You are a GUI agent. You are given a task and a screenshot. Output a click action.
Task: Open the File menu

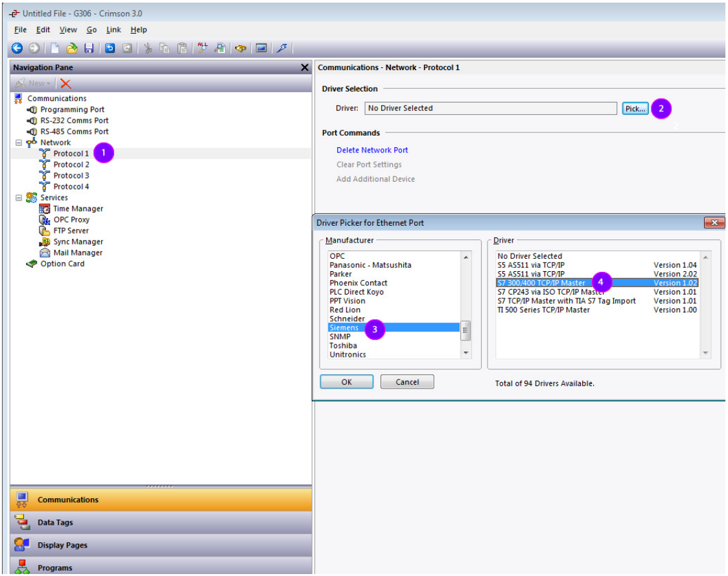[21, 30]
